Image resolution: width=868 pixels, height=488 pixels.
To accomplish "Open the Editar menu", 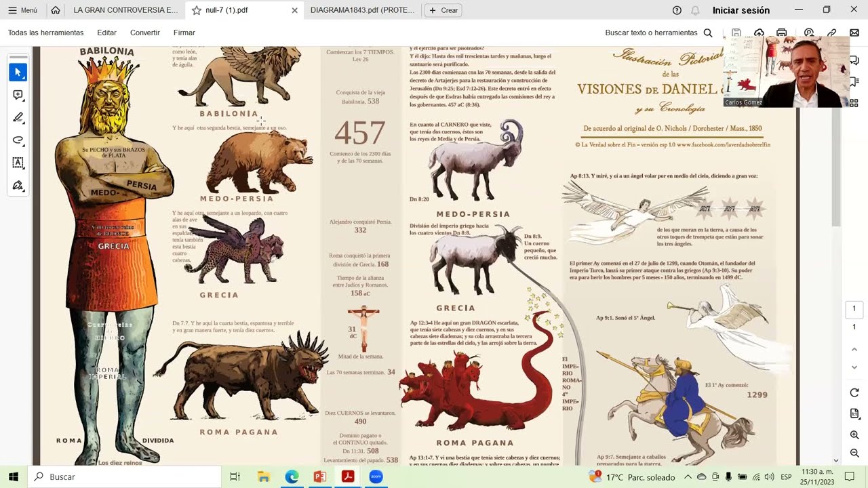I will [106, 33].
